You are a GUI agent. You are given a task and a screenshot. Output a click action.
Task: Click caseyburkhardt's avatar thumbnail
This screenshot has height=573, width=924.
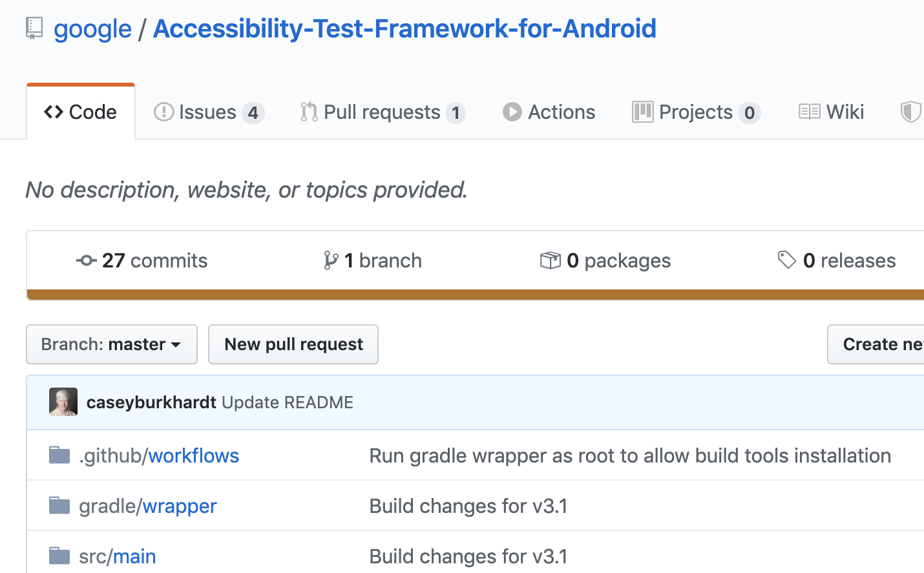(x=63, y=402)
